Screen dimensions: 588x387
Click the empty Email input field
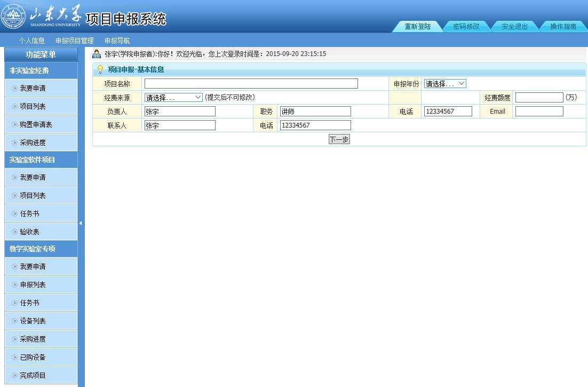coord(539,111)
